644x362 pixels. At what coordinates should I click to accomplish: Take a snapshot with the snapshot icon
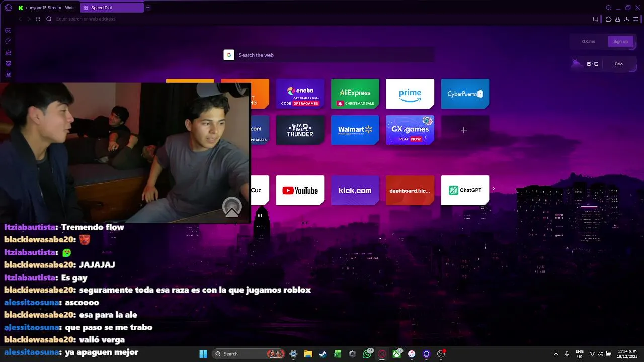pos(595,19)
